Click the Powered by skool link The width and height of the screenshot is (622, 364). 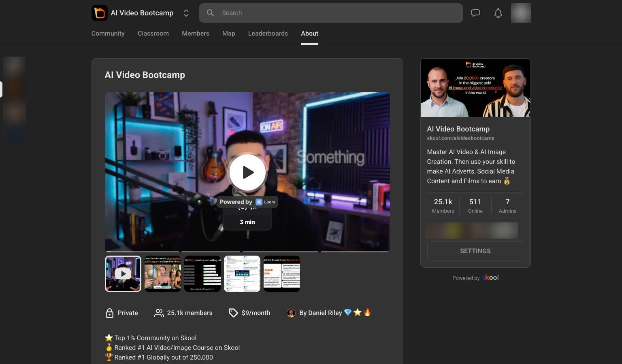pyautogui.click(x=475, y=278)
